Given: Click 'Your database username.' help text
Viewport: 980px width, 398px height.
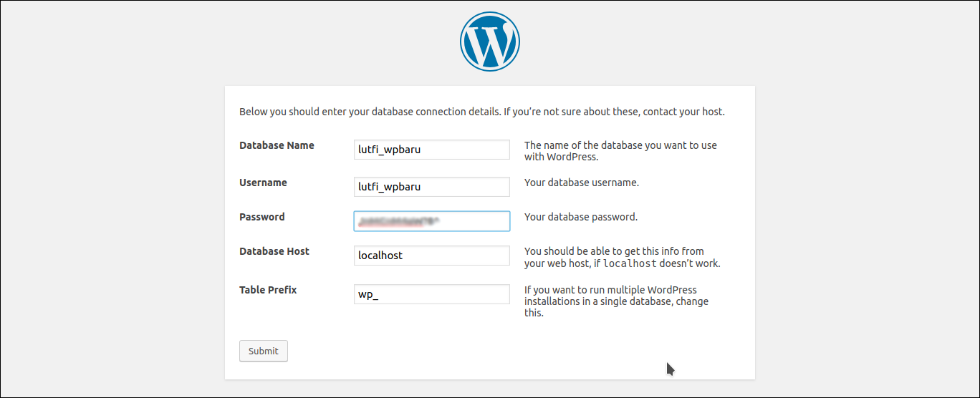Looking at the screenshot, I should tap(582, 183).
